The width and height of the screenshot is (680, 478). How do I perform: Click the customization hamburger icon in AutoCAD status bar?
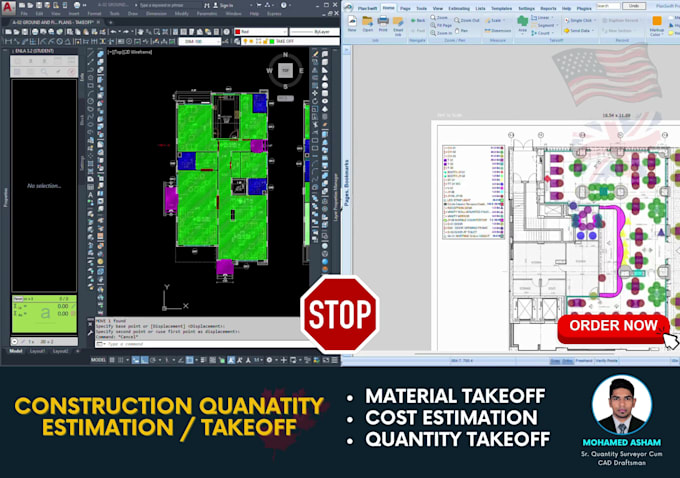tap(335, 360)
